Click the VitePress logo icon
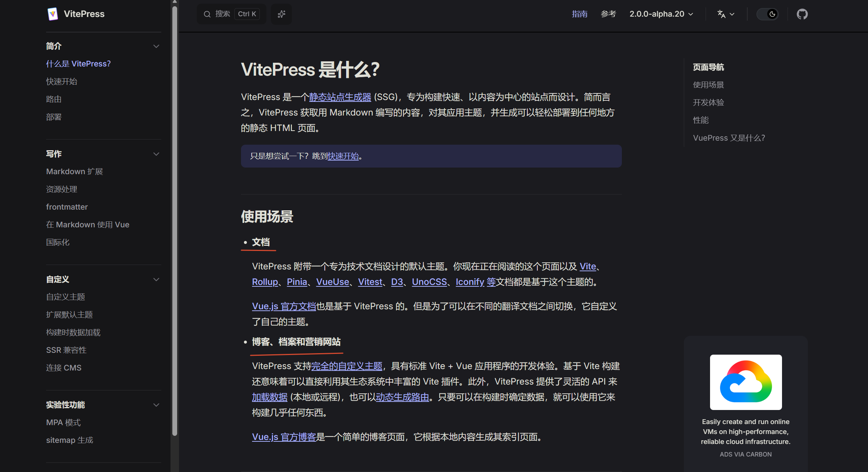The width and height of the screenshot is (868, 472). point(53,14)
